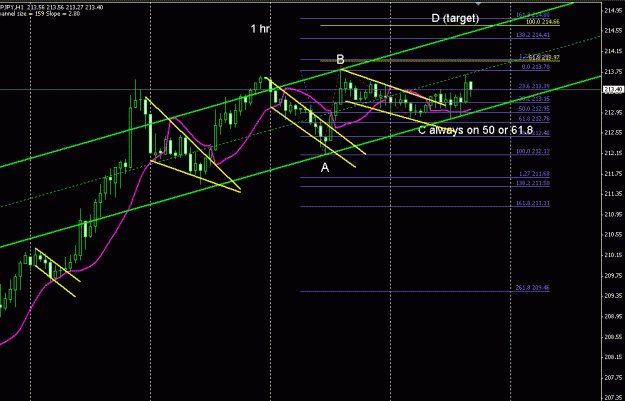Select the "A" swing low label
This screenshot has height=401, width=625.
pos(325,168)
